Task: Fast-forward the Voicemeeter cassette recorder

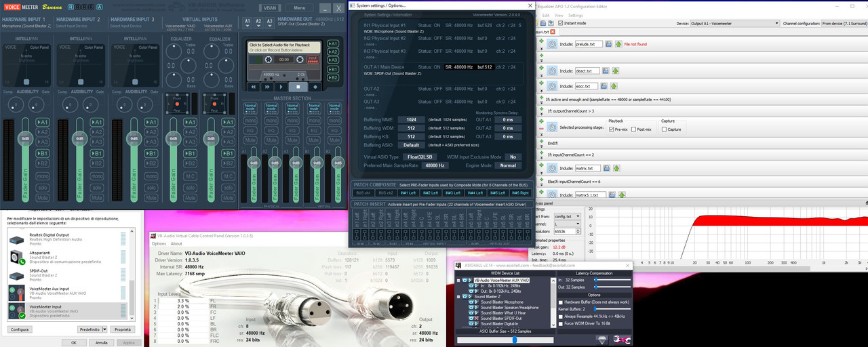Action: tap(268, 87)
